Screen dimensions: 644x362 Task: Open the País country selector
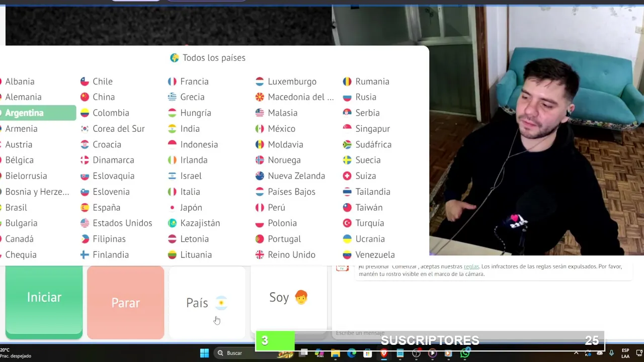207,303
